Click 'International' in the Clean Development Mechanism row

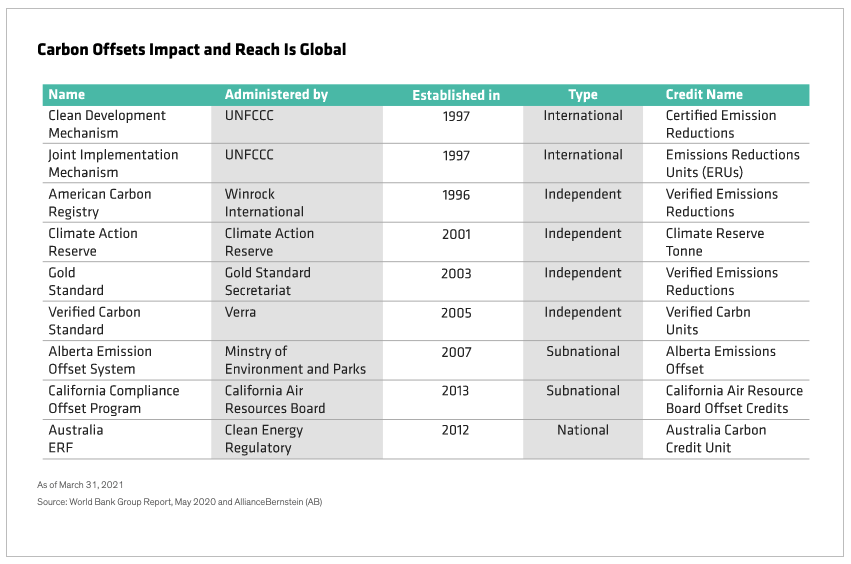(583, 116)
